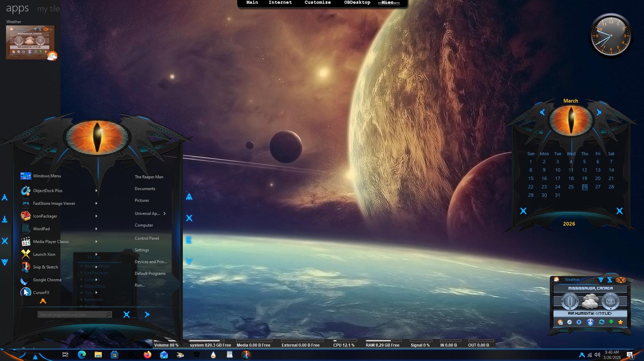Select the Customize tab in top bar

tap(317, 3)
